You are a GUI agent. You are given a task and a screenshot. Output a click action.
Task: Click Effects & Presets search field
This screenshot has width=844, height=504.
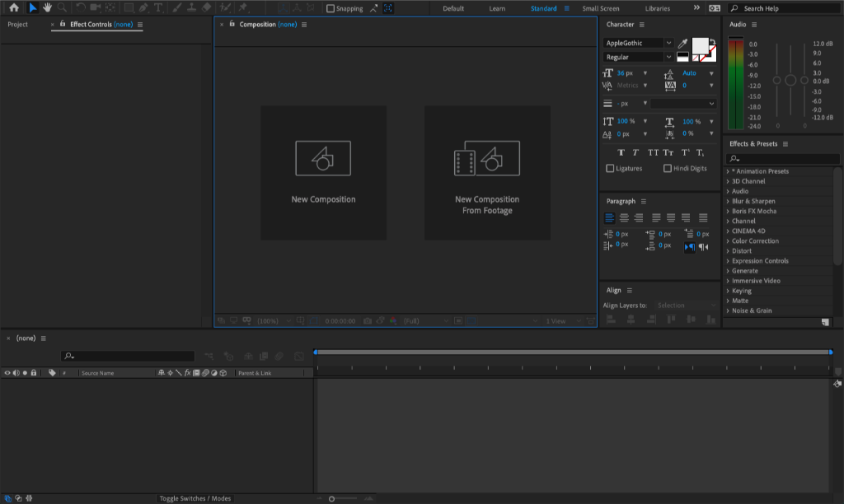782,159
